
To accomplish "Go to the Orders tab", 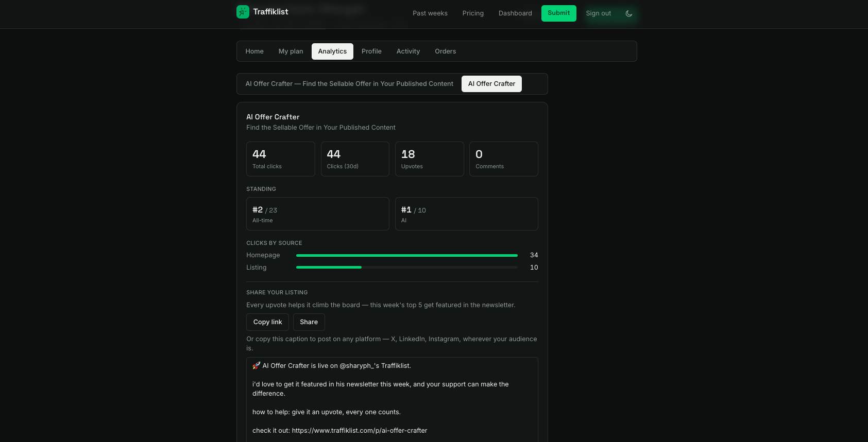I will [446, 51].
